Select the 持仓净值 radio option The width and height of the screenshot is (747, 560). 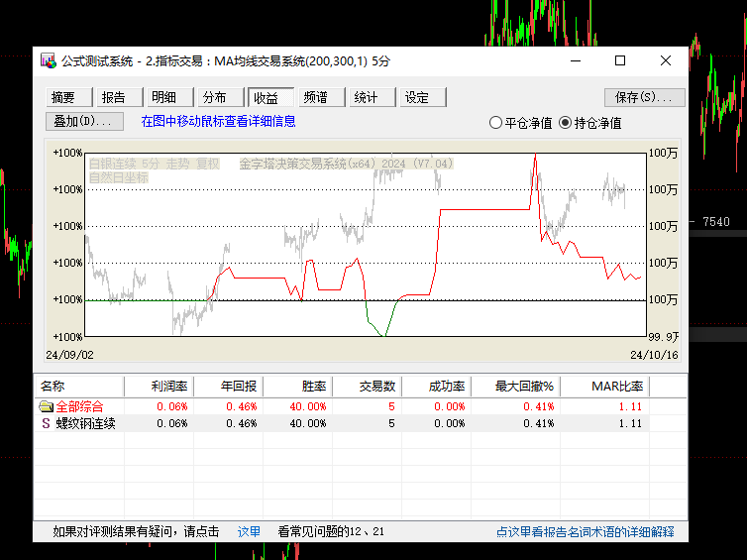click(565, 123)
